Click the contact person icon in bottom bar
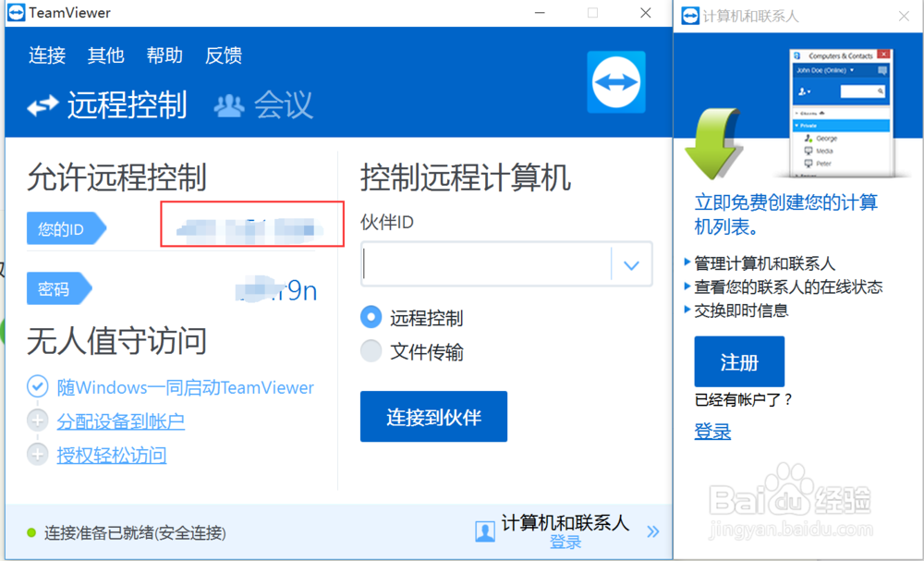Screen dimensions: 924x561 pyautogui.click(x=485, y=531)
